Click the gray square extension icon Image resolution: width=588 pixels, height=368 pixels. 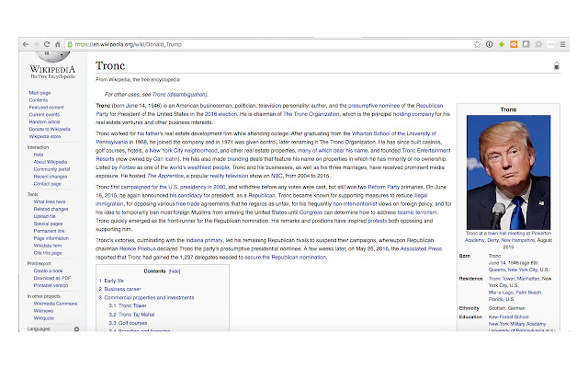click(x=526, y=44)
